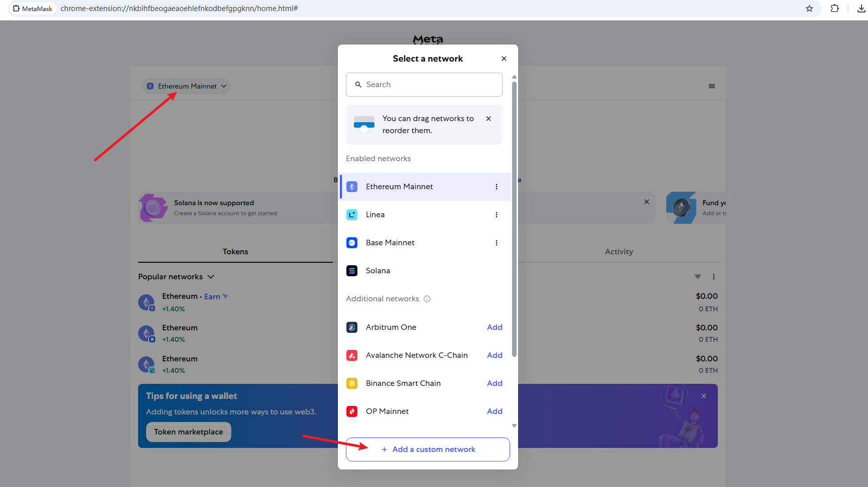Add the Binance Smart Chain network
The height and width of the screenshot is (487, 868).
point(495,383)
